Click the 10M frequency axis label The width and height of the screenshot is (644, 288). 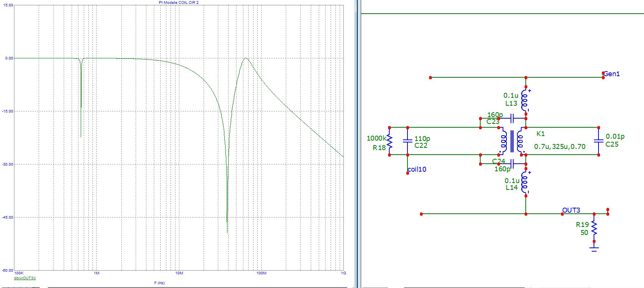179,273
